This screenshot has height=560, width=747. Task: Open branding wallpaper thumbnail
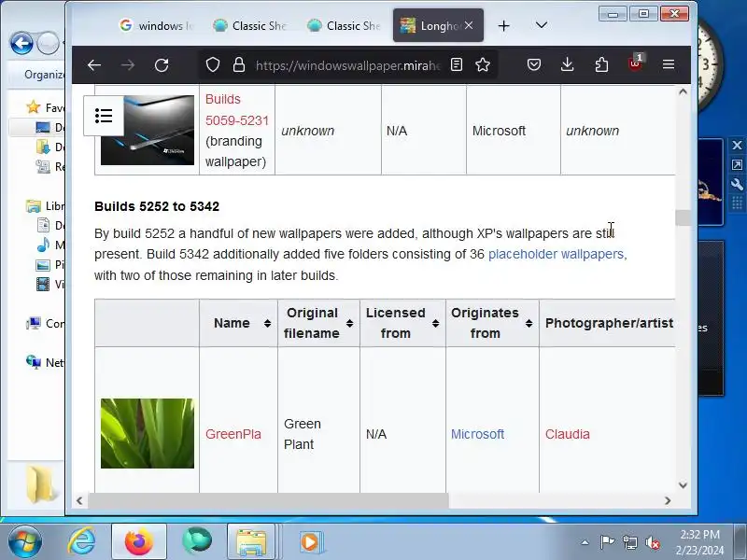click(148, 130)
